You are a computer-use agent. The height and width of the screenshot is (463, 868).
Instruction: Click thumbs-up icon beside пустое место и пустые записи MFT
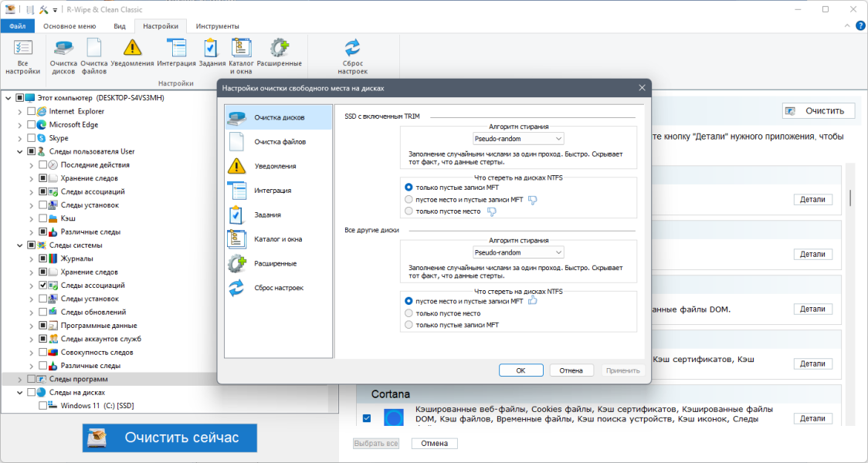coord(533,300)
